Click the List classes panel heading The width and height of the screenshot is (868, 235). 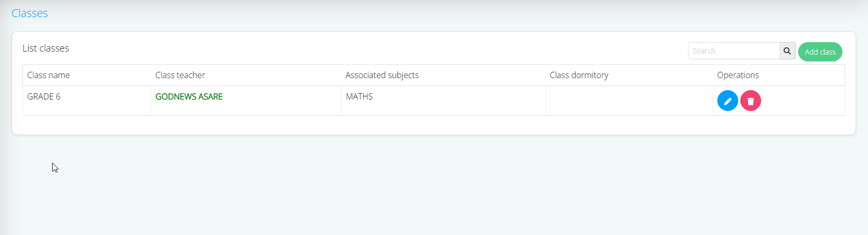(x=46, y=48)
